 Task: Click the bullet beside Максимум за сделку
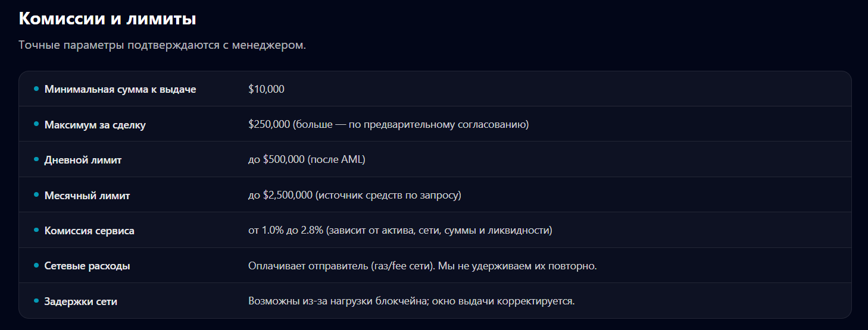click(x=36, y=124)
